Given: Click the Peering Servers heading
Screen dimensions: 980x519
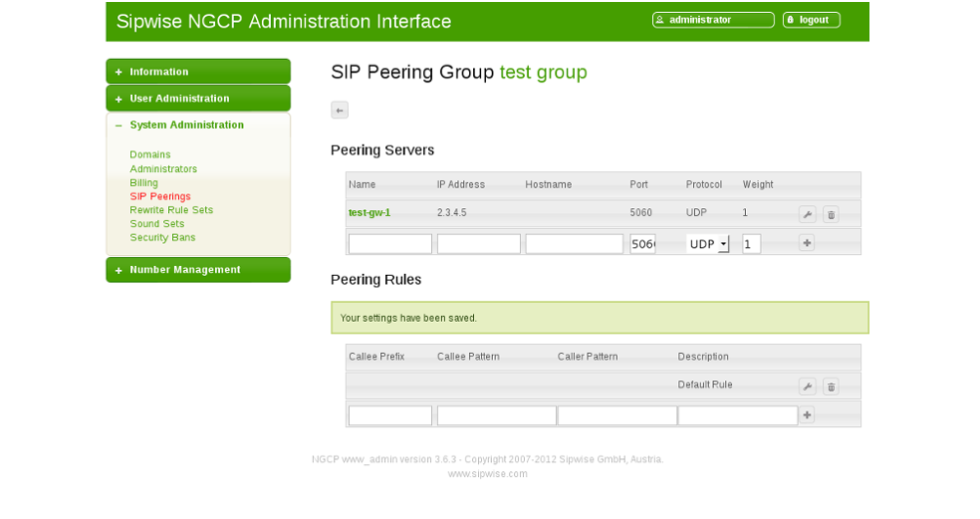Looking at the screenshot, I should (382, 150).
